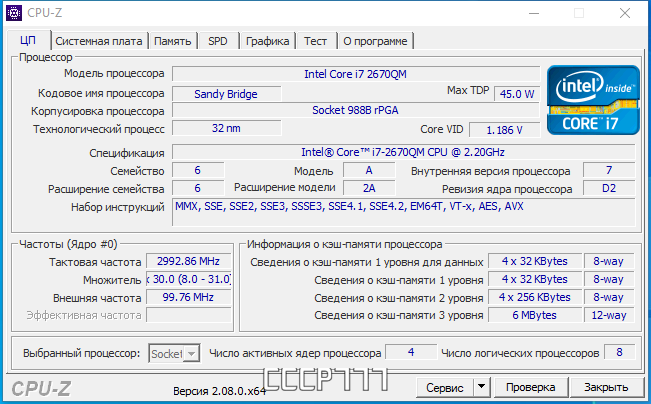Click the Проверка button
Screen dimensions: 651x404
point(530,386)
